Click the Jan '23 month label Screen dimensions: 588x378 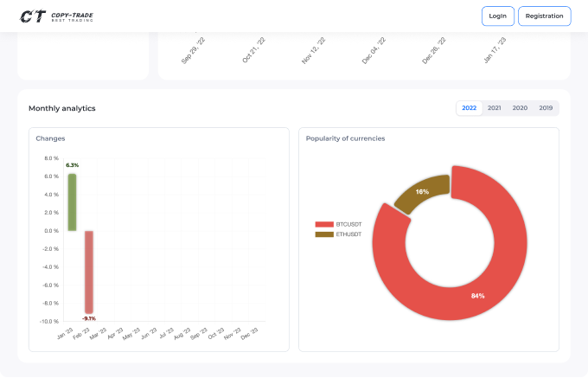click(65, 333)
